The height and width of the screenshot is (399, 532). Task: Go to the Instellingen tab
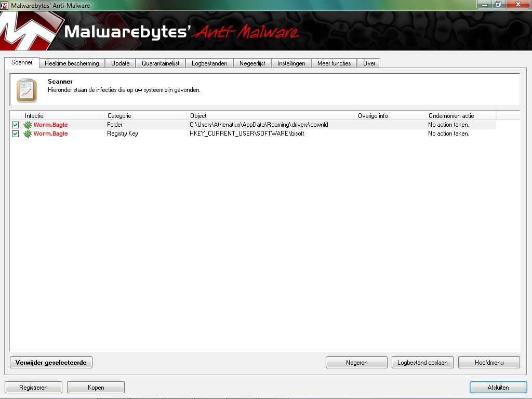click(291, 63)
